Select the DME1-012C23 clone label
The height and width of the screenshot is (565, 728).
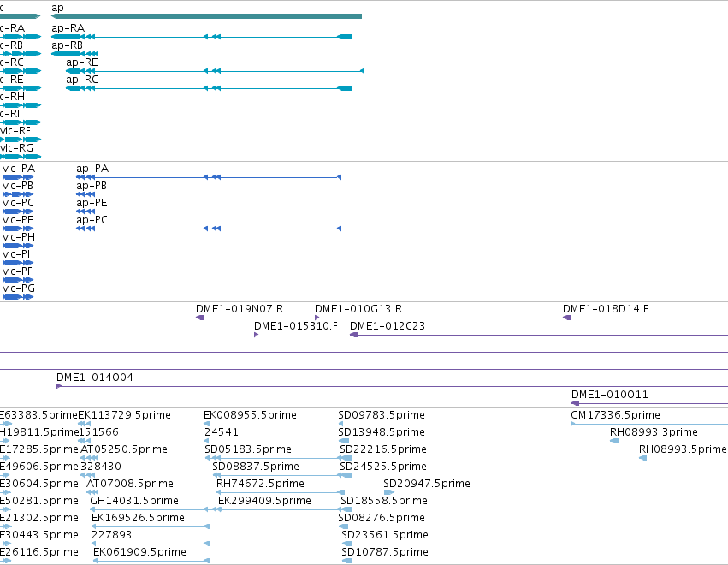pyautogui.click(x=388, y=326)
